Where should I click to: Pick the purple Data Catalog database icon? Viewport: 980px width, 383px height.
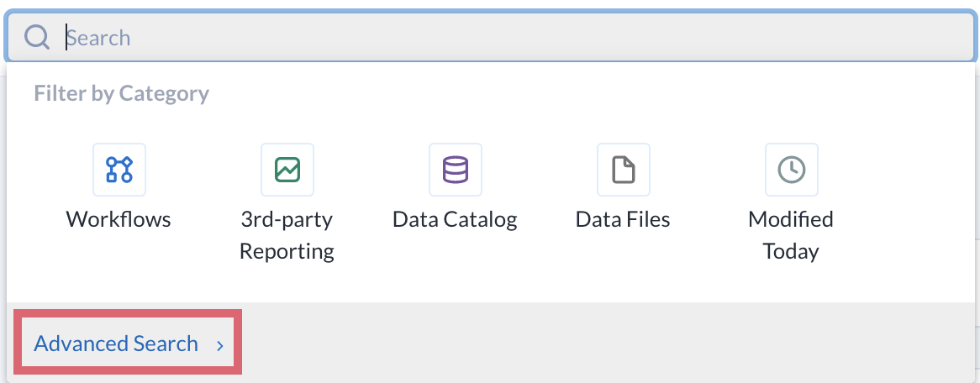point(456,170)
